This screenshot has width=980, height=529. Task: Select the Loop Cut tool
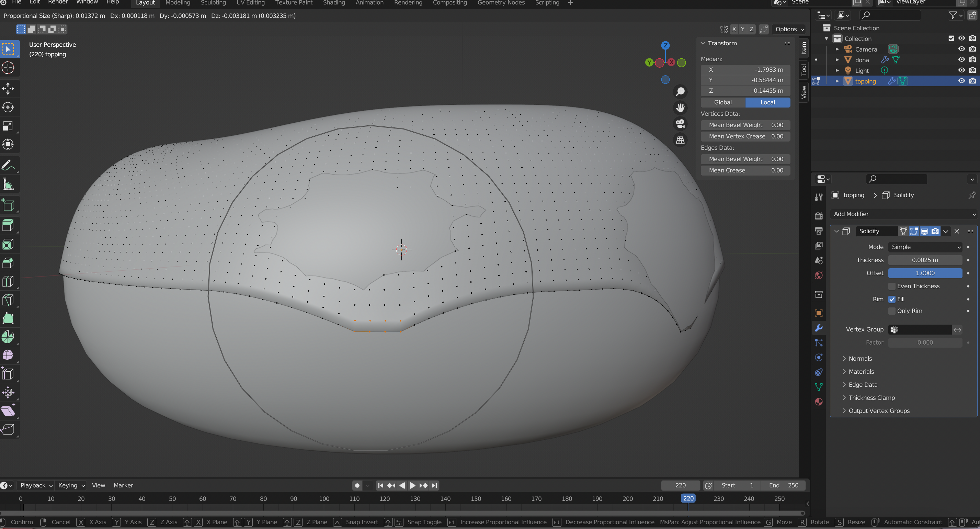tap(8, 282)
